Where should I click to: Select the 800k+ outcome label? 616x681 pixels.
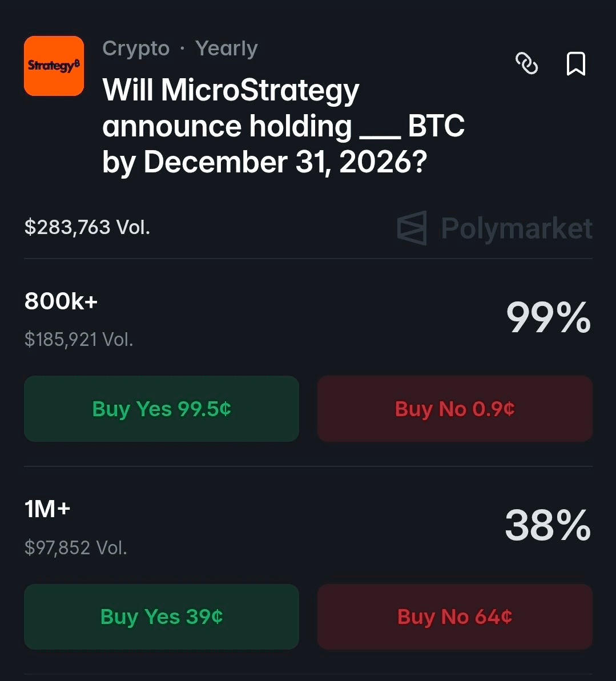(x=61, y=301)
